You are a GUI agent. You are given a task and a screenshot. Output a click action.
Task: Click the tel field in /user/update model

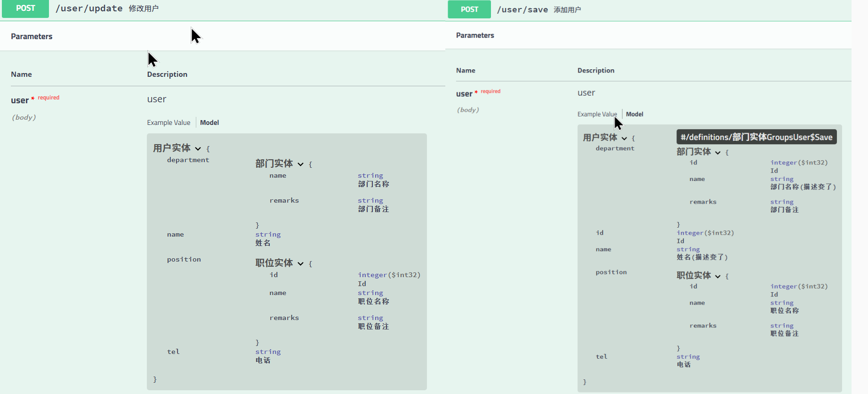pyautogui.click(x=173, y=352)
